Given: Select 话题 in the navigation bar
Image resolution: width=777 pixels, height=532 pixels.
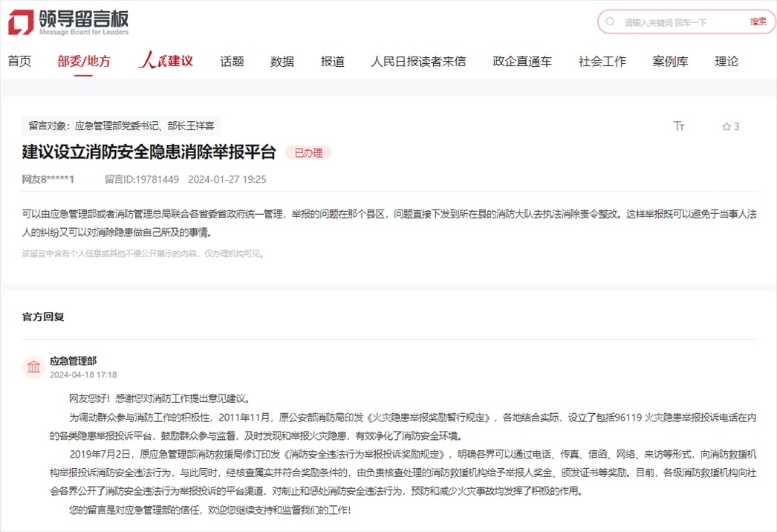Looking at the screenshot, I should pyautogui.click(x=232, y=62).
